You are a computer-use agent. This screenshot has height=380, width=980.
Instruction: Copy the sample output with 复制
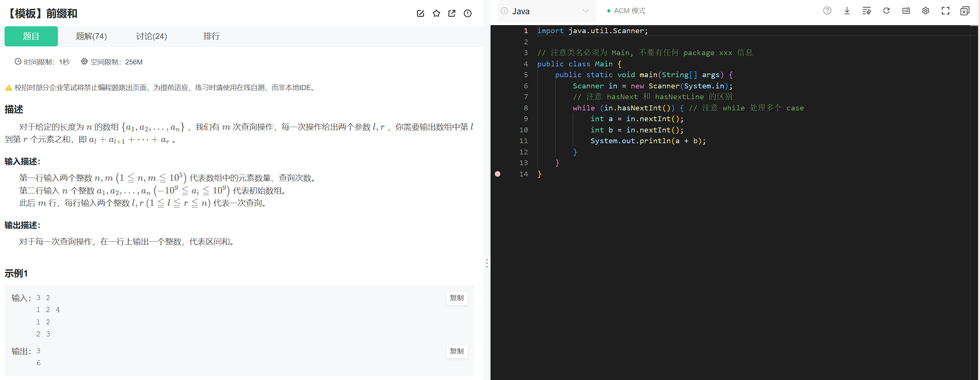(457, 351)
